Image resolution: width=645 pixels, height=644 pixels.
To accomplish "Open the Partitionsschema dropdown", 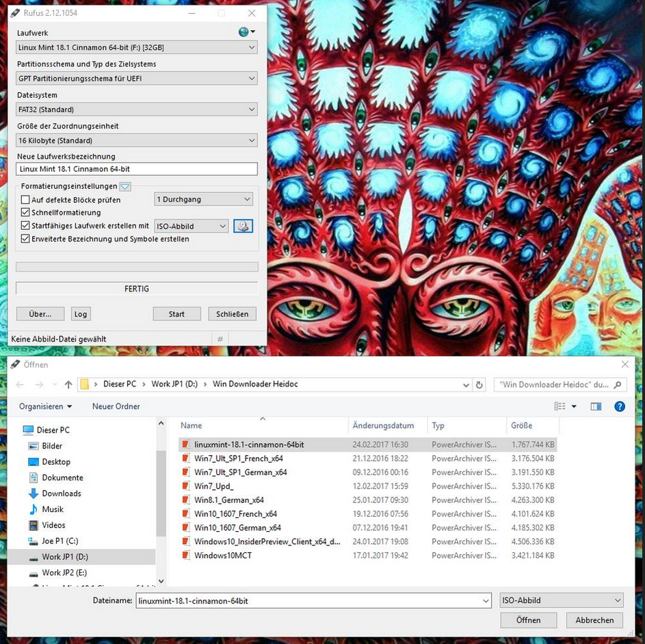I will 137,78.
